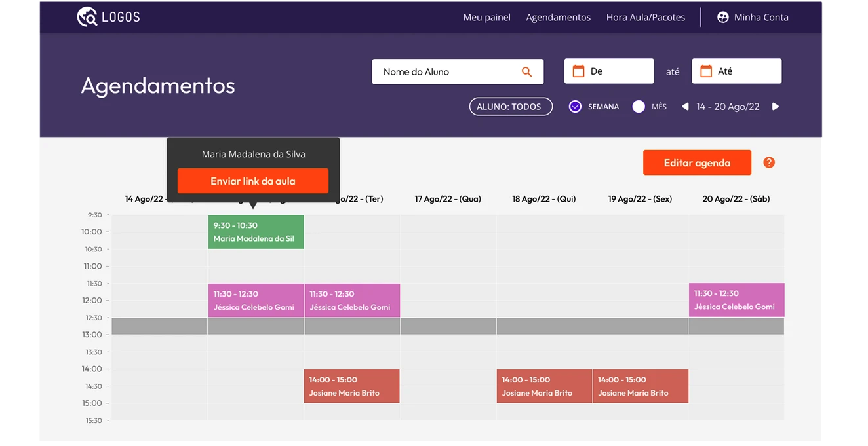Focus the Nome do Aluno search field

point(458,72)
